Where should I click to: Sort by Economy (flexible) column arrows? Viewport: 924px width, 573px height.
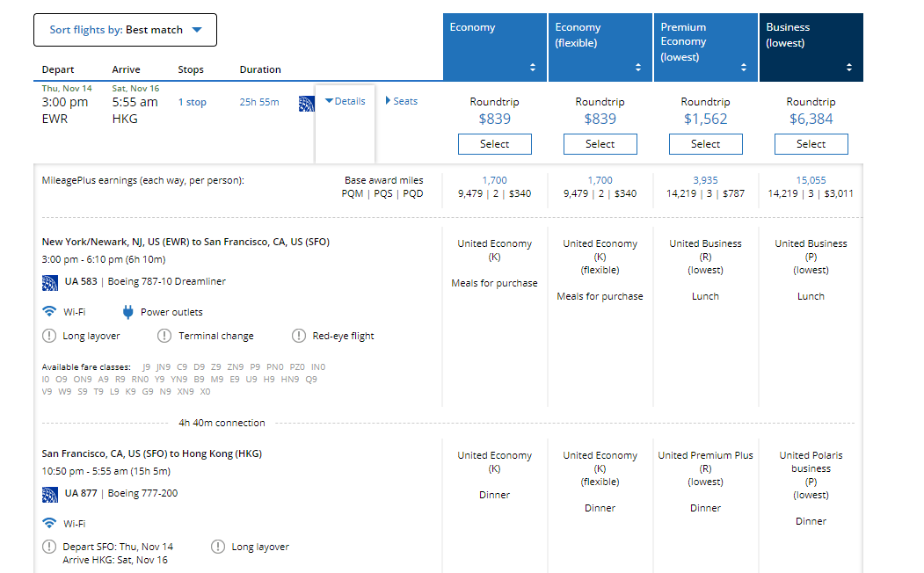(638, 67)
